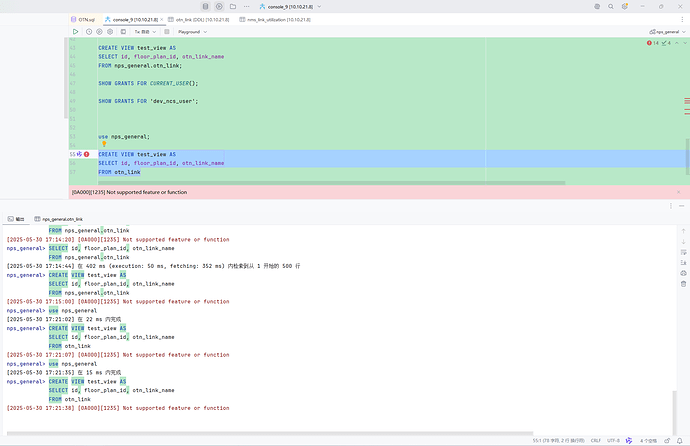Click the output console horizontal scrollbar
Viewport: 690px width, 446px height.
tap(270, 434)
